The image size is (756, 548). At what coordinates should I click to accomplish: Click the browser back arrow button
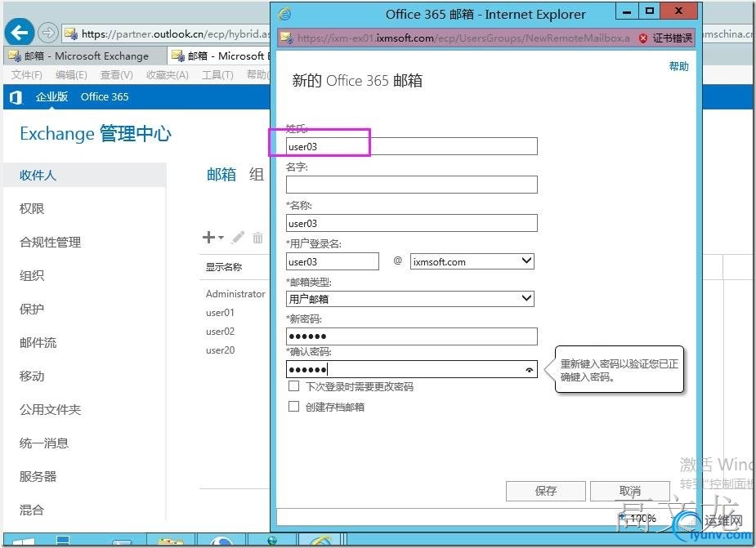coord(20,33)
